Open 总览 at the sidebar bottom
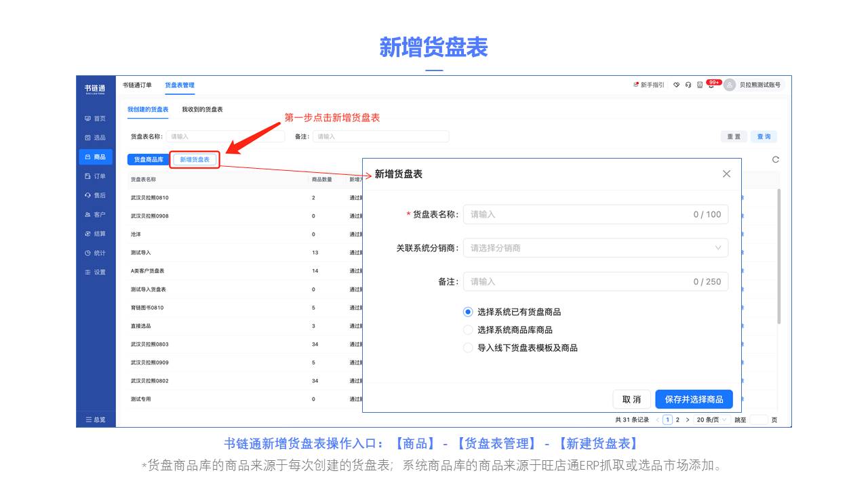 click(95, 420)
